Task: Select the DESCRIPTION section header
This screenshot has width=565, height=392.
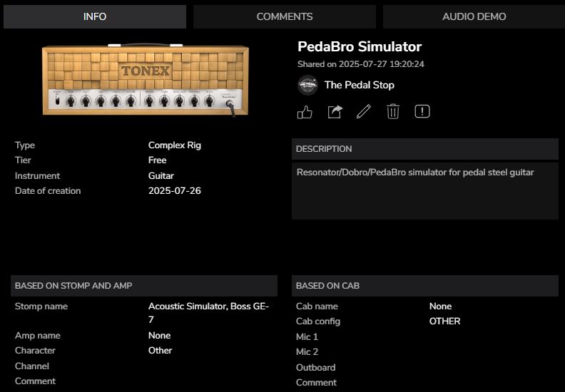Action: (x=425, y=149)
